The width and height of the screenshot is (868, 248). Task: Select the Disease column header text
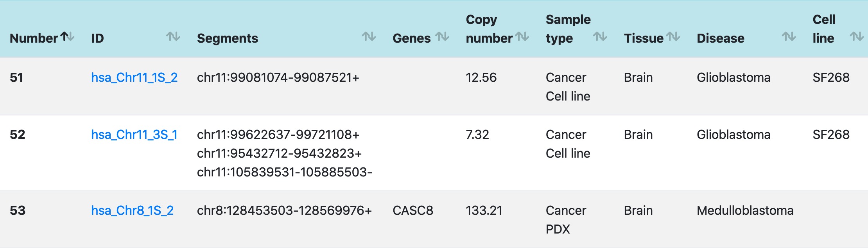(x=721, y=38)
